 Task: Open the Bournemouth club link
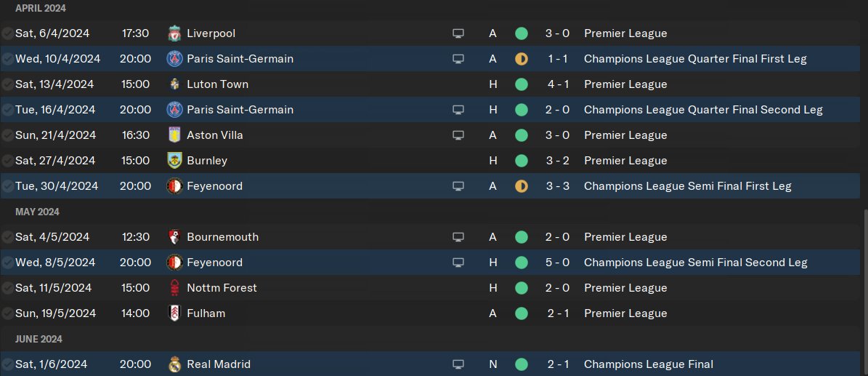point(222,237)
